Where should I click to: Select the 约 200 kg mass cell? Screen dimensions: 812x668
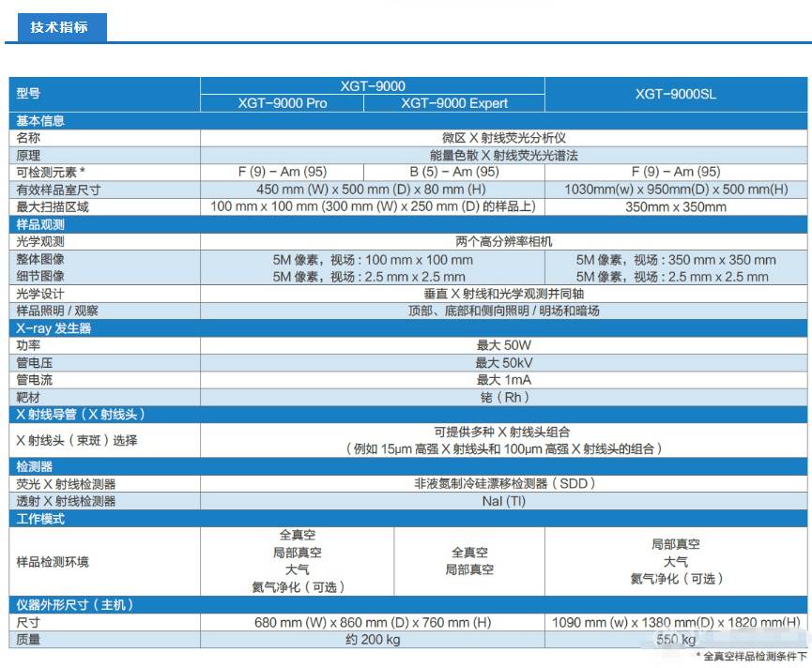[x=373, y=640]
